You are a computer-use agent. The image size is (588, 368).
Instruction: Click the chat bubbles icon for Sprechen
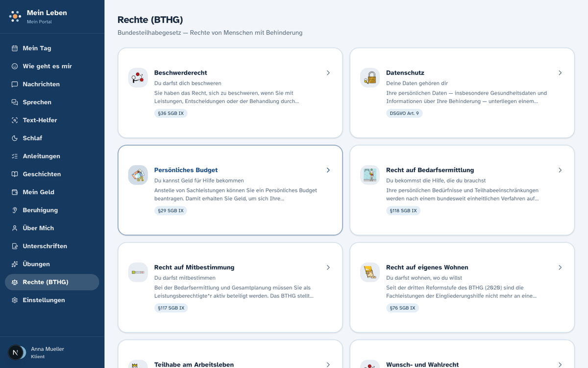coord(15,102)
